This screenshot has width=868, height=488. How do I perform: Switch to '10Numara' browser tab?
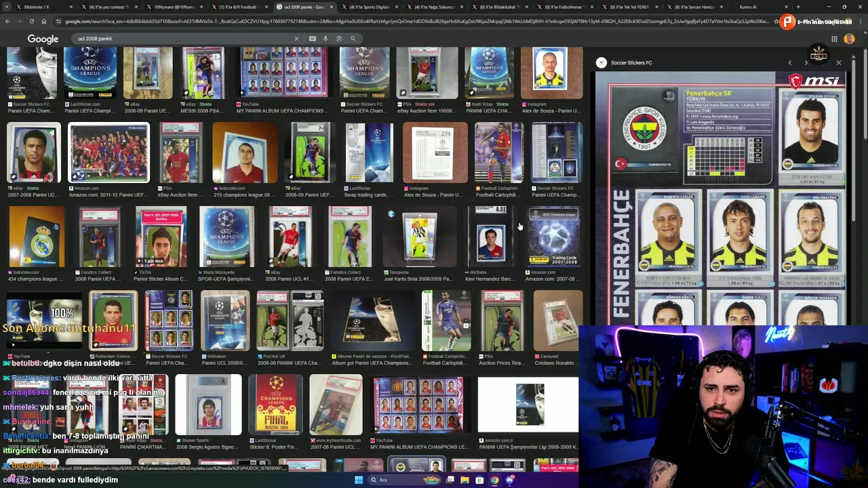click(x=175, y=7)
